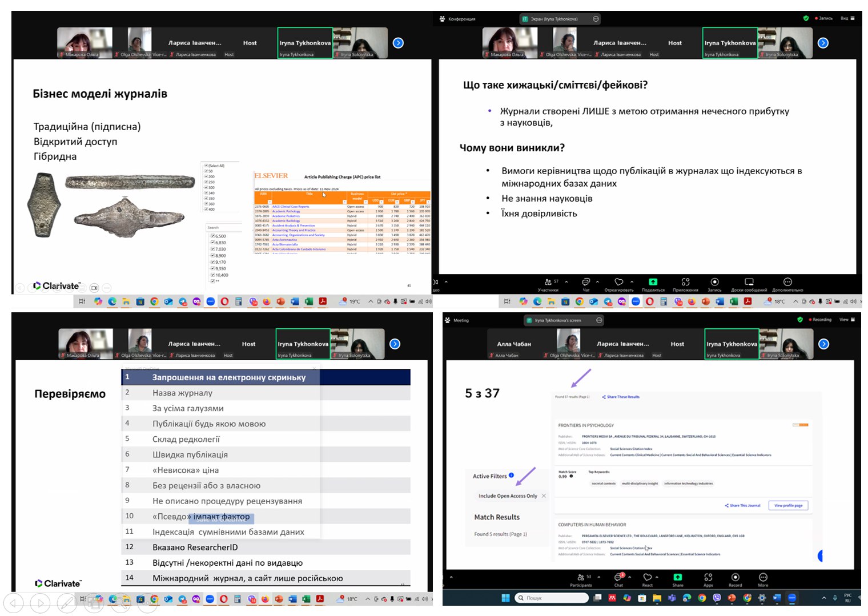Open Доски сообщений whiteboards

pyautogui.click(x=749, y=284)
